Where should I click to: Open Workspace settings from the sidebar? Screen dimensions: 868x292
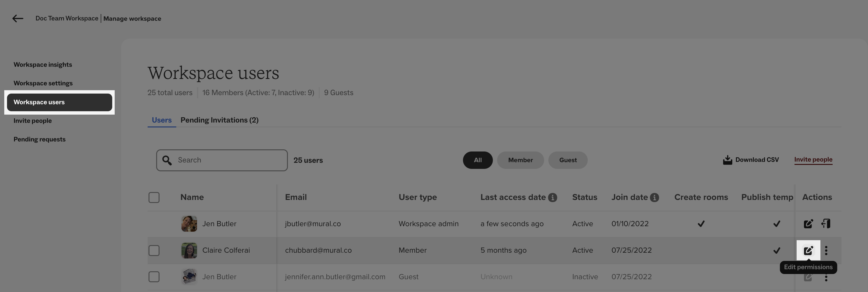pyautogui.click(x=43, y=83)
